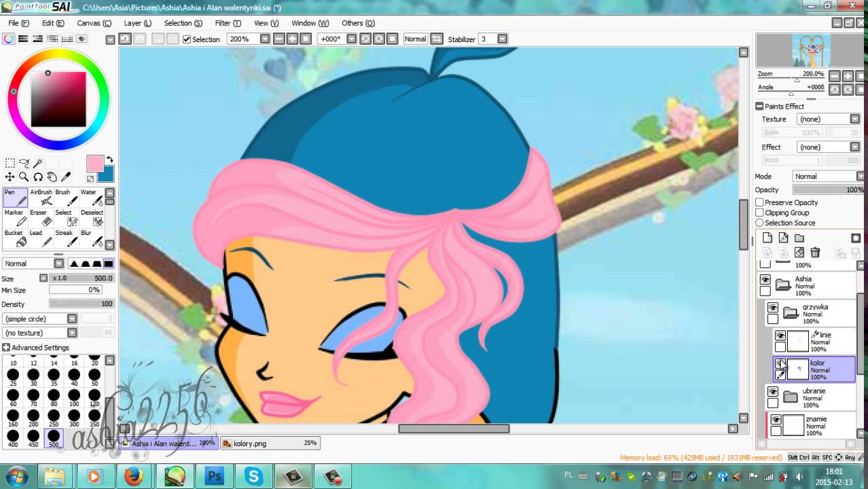Select the Blur tool

click(91, 238)
